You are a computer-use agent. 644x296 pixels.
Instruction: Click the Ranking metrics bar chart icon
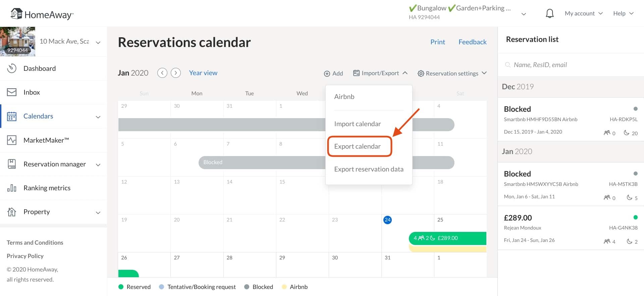tap(12, 188)
